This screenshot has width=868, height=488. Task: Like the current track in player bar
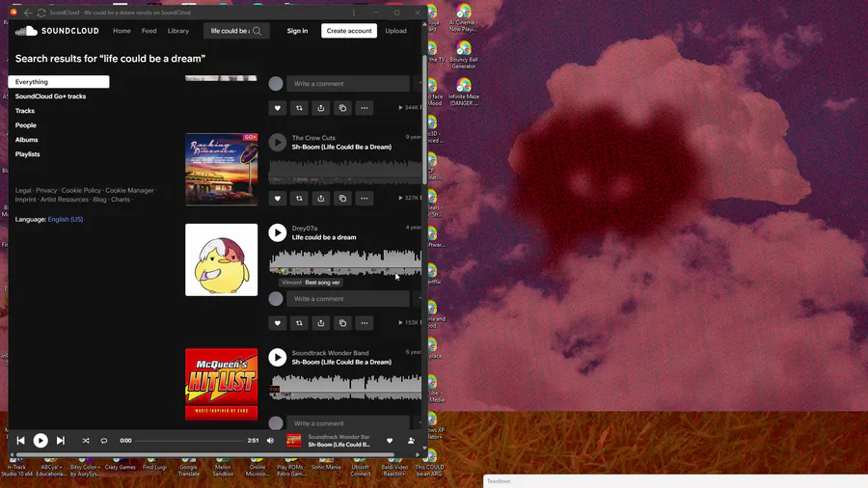[390, 441]
